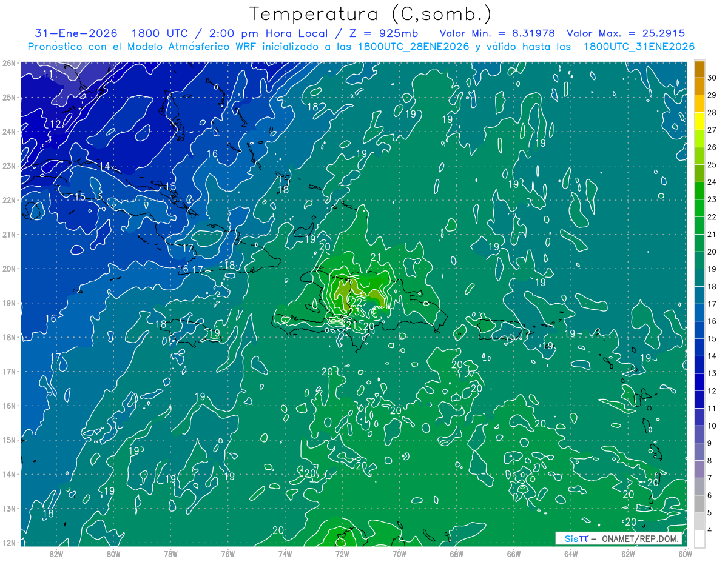Click latitude axis label "25N"
This screenshot has width=728, height=562.
click(x=9, y=97)
